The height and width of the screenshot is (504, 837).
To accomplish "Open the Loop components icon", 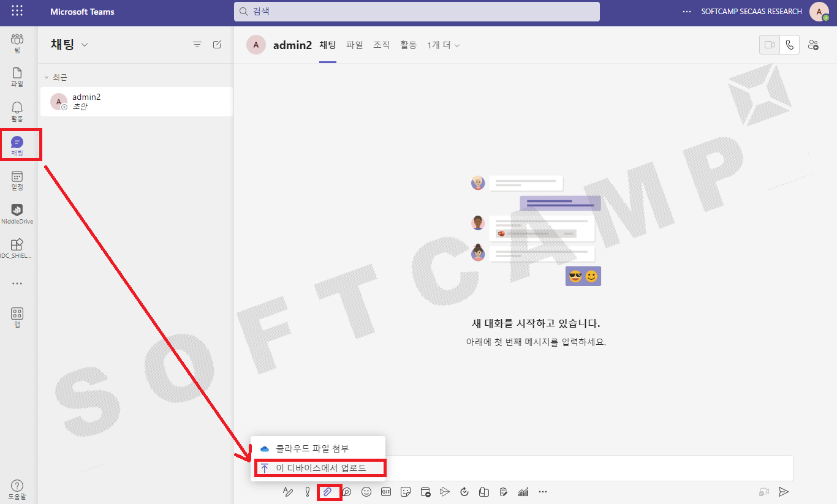I will 347,492.
